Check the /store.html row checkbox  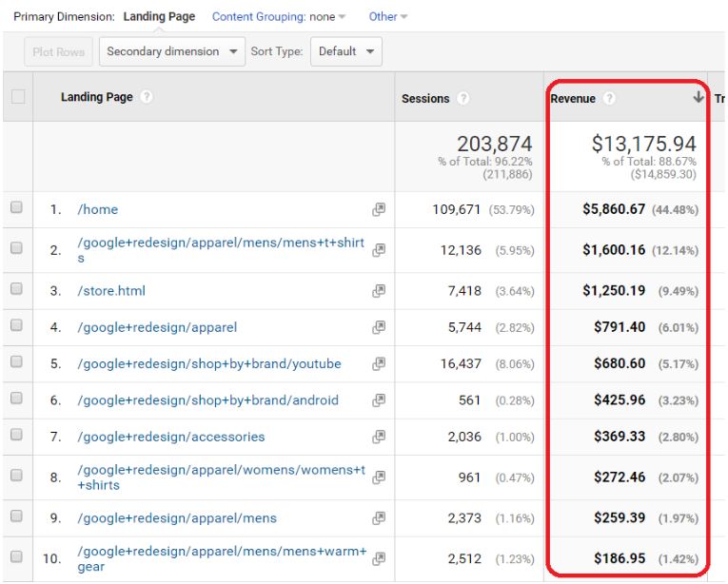tap(16, 289)
